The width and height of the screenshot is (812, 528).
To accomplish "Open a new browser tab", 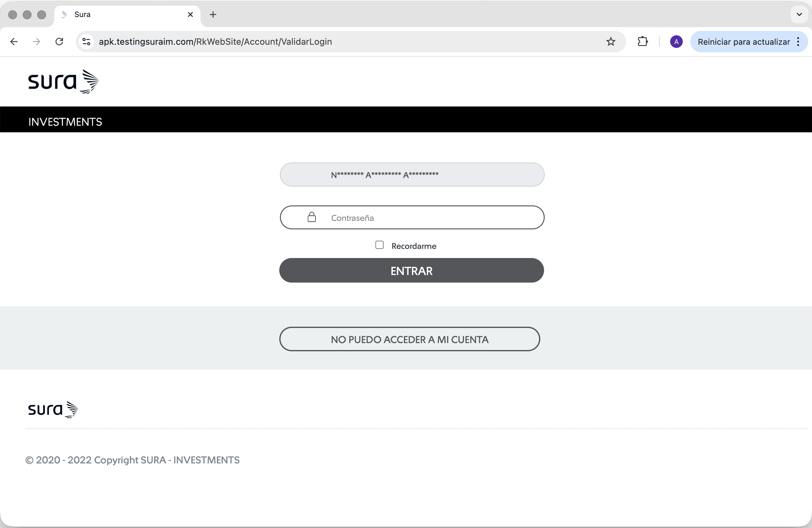I will pyautogui.click(x=213, y=14).
